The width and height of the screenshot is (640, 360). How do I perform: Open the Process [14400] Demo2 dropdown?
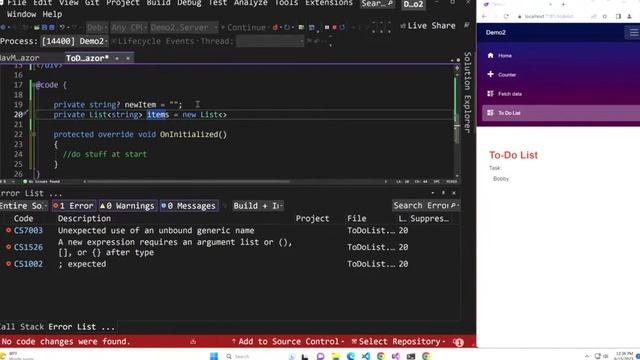74,41
